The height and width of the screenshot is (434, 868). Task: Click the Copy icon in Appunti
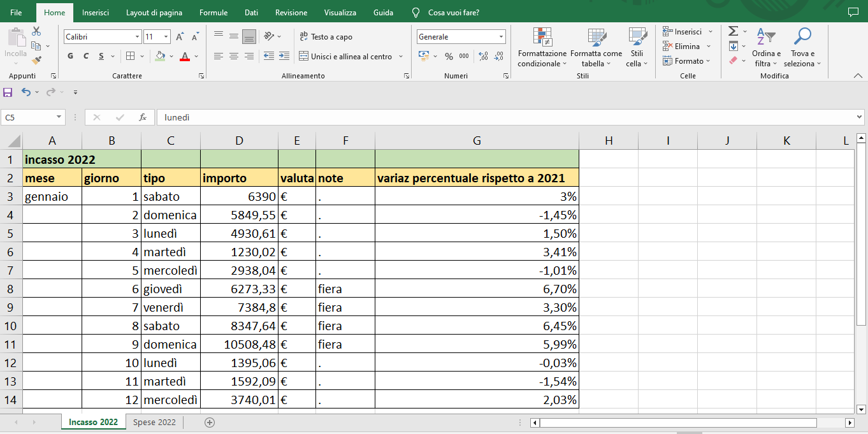pyautogui.click(x=36, y=46)
